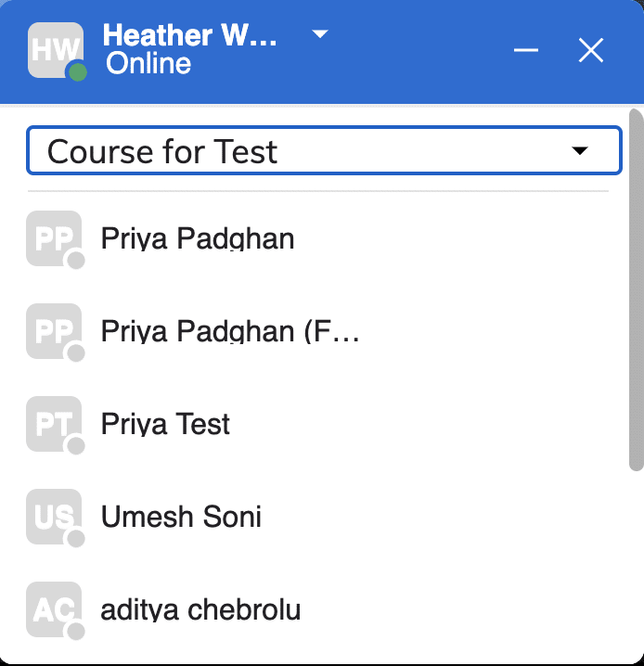This screenshot has width=644, height=666.
Task: Click the AC avatar icon
Action: coord(54,609)
